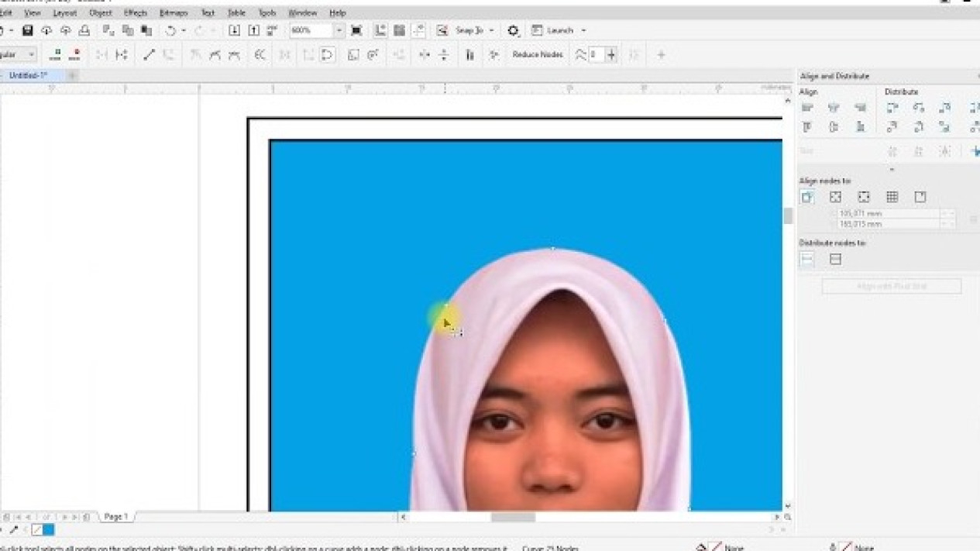980x551 pixels.
Task: Click Distribute left icon
Action: [x=892, y=108]
